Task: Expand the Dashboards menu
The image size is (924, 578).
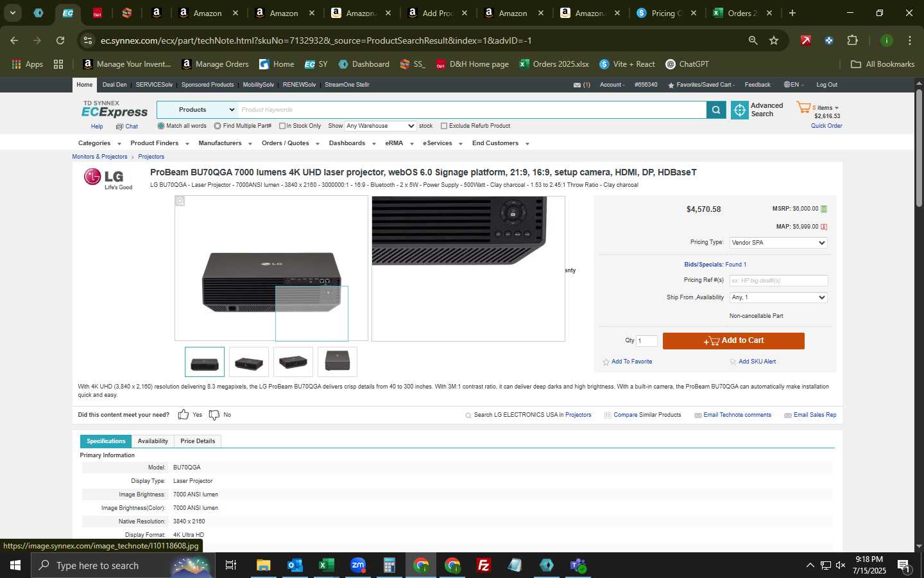Action: (352, 143)
